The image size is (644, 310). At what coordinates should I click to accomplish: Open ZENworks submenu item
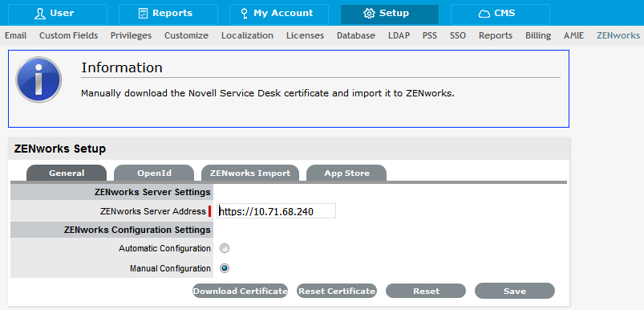pos(618,36)
